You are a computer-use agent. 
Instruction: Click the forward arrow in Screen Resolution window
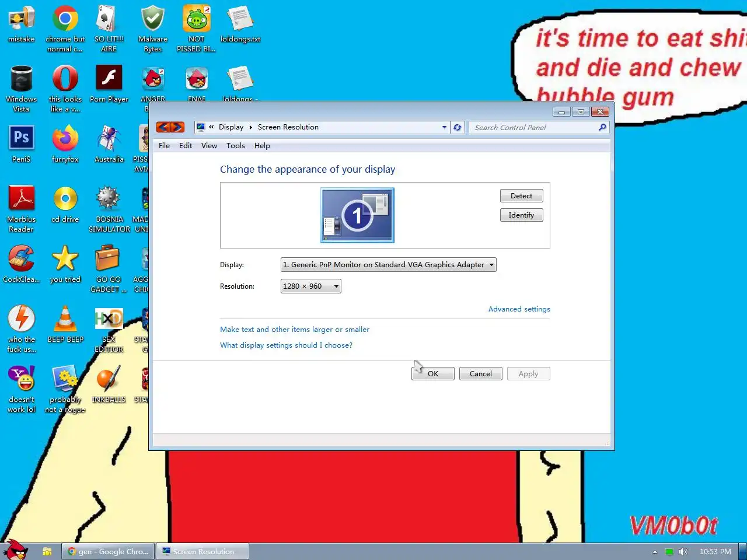point(177,127)
